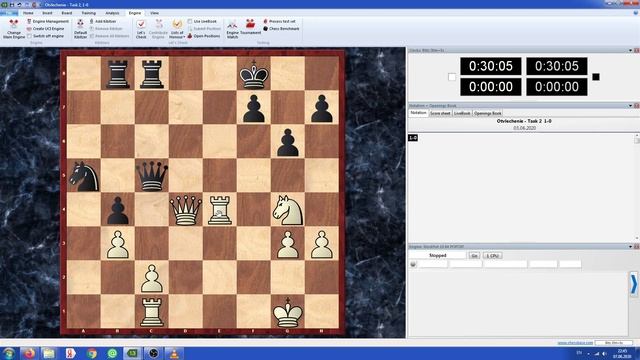Open the Insert ribbon tab
Screen dimensions: 640x360
(47, 13)
